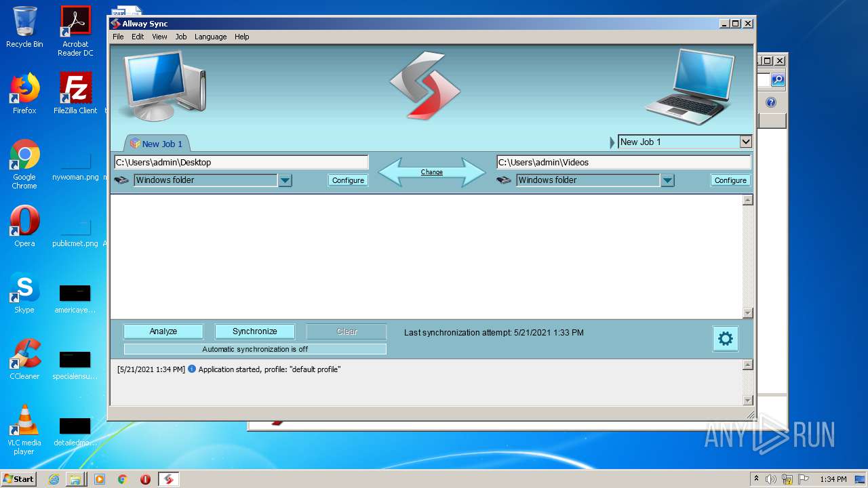Open the View menu

[159, 37]
